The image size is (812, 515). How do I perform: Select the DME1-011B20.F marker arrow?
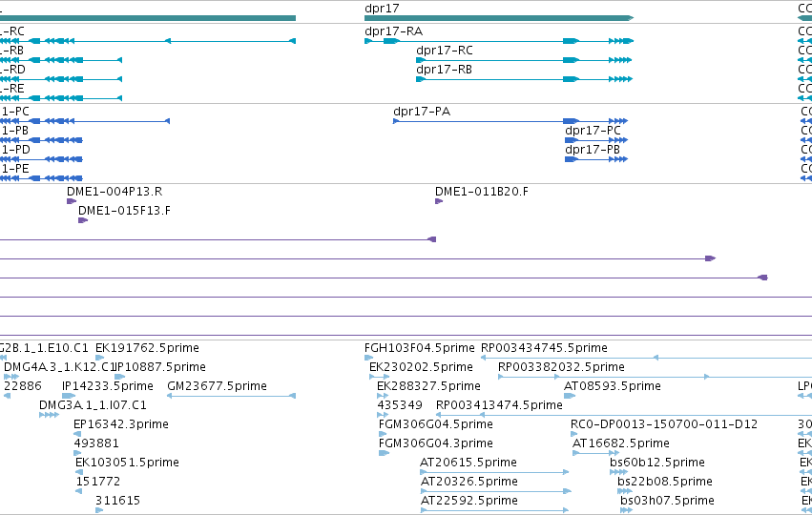pos(439,201)
